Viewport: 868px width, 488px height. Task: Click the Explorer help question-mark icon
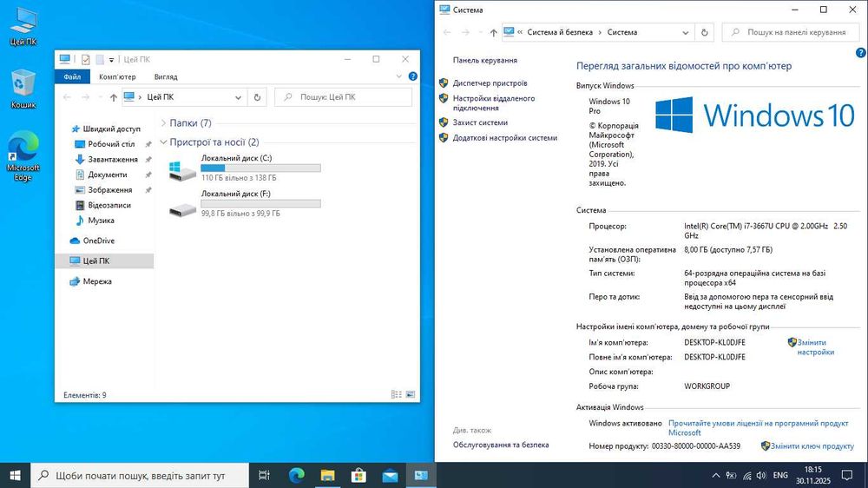[412, 76]
